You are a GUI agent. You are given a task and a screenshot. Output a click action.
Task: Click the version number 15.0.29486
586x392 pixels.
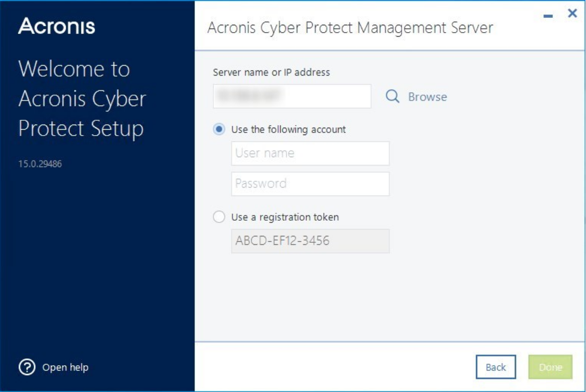point(40,163)
